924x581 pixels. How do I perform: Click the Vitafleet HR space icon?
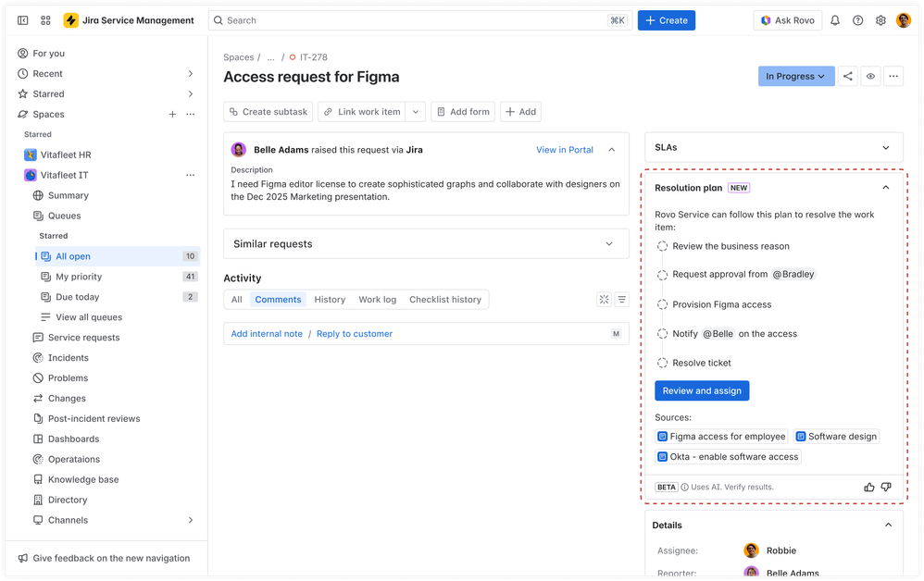pos(30,155)
